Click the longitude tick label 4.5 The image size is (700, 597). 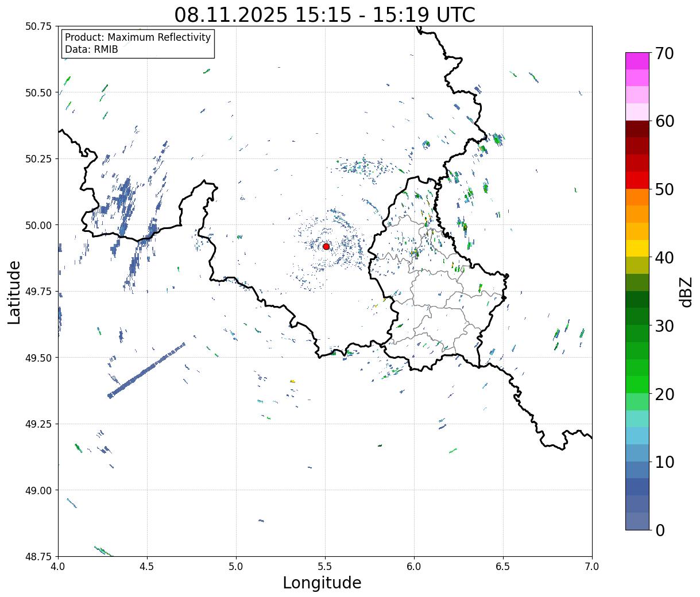(x=147, y=566)
